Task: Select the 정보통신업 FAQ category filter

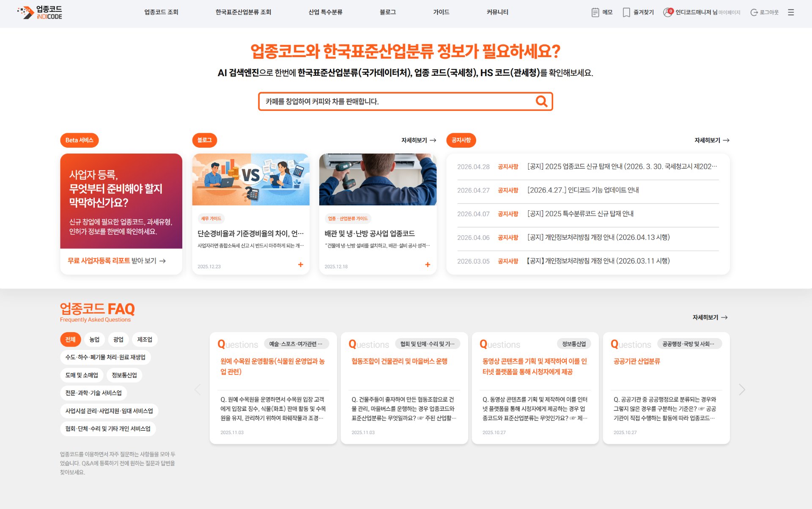Action: tap(125, 375)
